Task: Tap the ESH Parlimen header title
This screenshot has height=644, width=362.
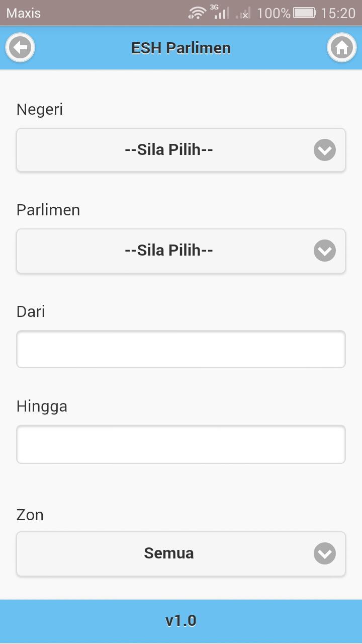Action: click(x=181, y=48)
